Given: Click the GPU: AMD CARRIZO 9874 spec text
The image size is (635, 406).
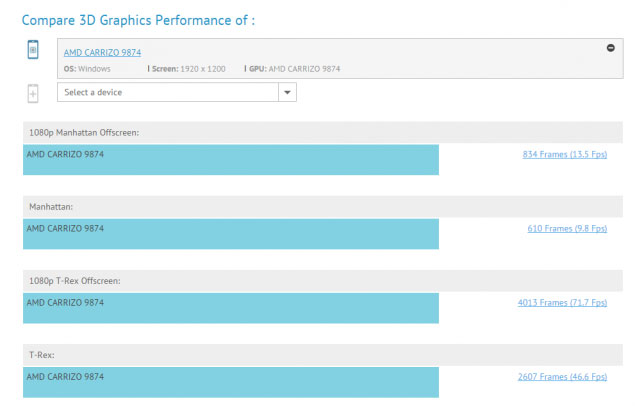Looking at the screenshot, I should pos(291,68).
